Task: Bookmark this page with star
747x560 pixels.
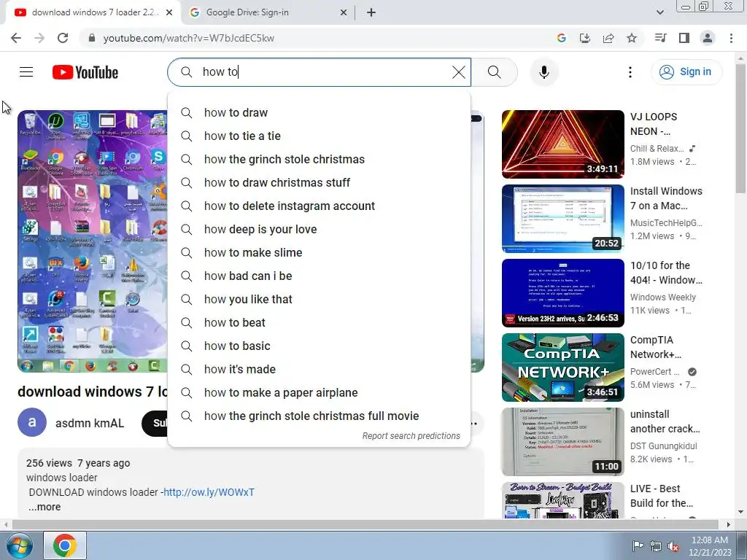Action: point(632,38)
